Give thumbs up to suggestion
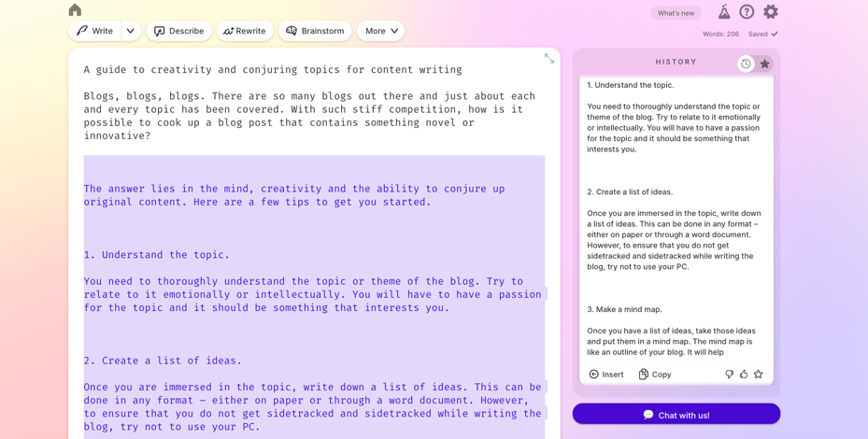Screen dimensions: 868x439 (x=744, y=375)
